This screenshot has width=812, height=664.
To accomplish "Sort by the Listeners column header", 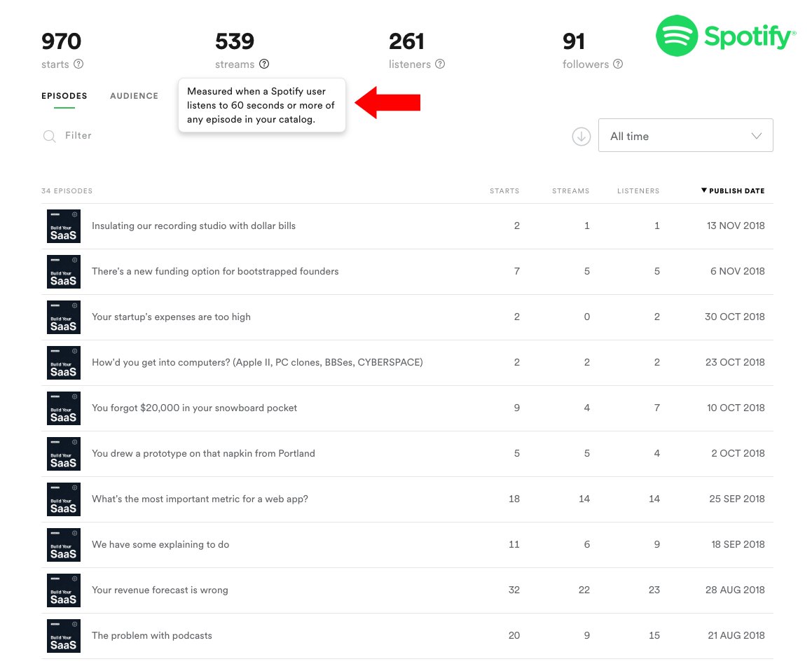I will 638,191.
